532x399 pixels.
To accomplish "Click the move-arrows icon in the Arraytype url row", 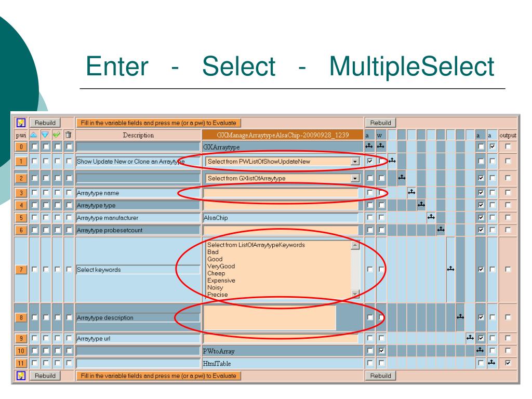I will coord(470,337).
